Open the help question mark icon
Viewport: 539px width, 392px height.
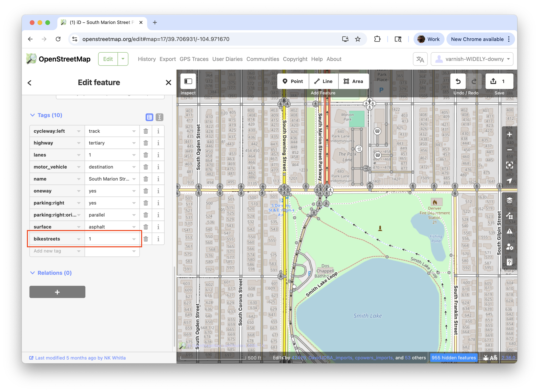click(x=509, y=262)
